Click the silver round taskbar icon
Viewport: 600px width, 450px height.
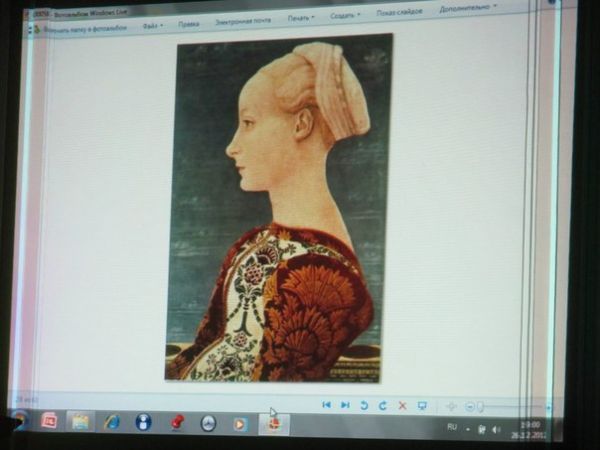click(x=209, y=424)
